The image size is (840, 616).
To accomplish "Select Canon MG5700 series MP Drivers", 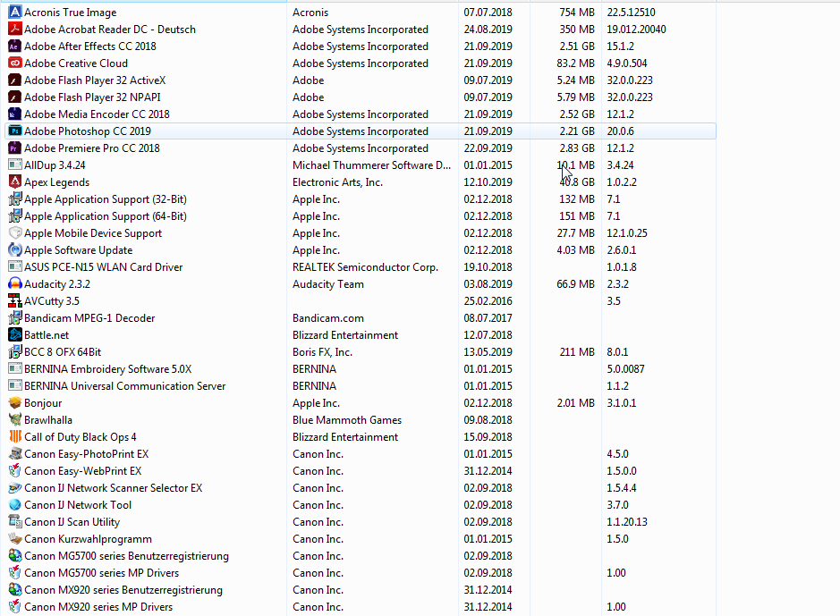I will [x=101, y=573].
